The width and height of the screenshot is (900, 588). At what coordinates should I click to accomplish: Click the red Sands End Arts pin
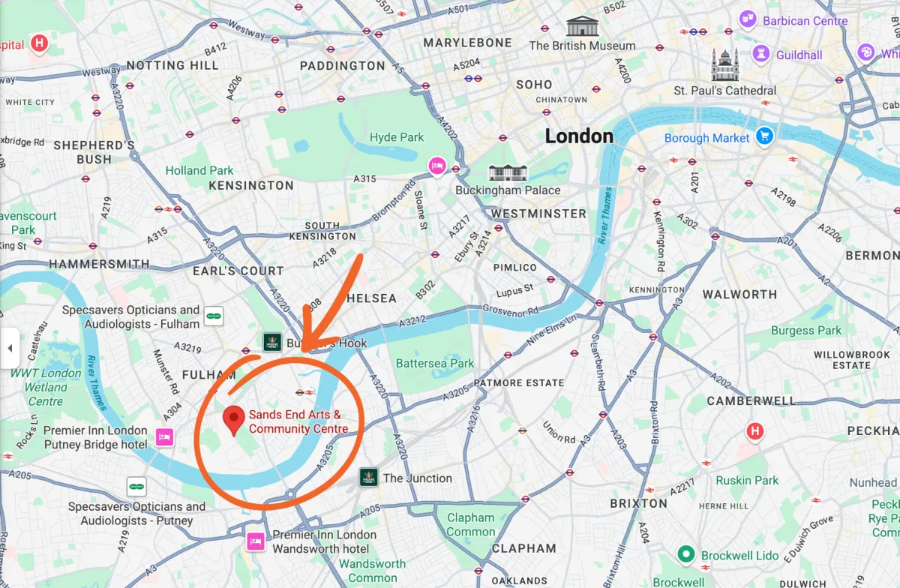click(235, 421)
